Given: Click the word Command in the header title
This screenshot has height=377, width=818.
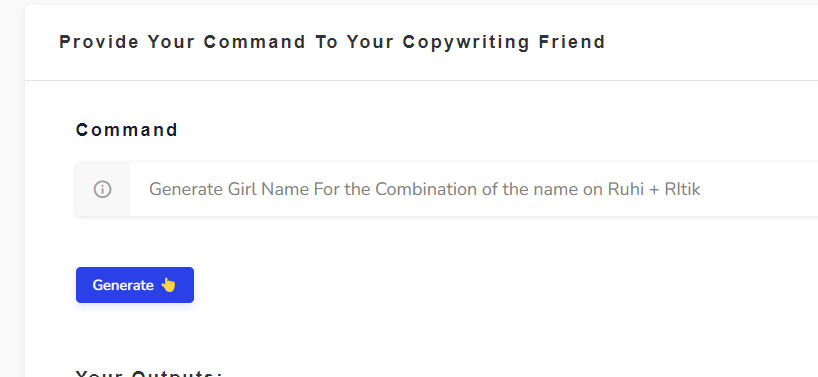Looking at the screenshot, I should pyautogui.click(x=255, y=42).
